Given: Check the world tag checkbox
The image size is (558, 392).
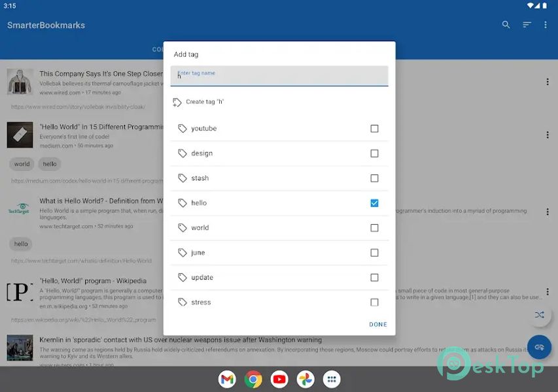Looking at the screenshot, I should [x=374, y=228].
